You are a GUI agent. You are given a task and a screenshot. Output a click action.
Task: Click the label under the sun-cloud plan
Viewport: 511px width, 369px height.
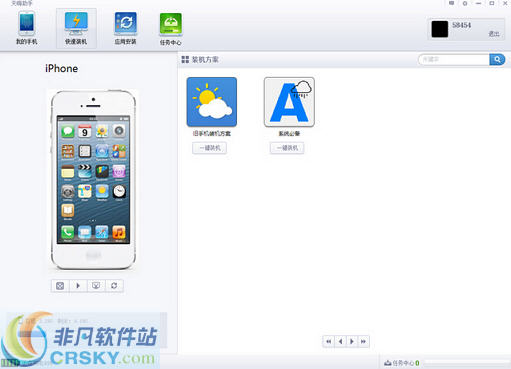point(212,134)
